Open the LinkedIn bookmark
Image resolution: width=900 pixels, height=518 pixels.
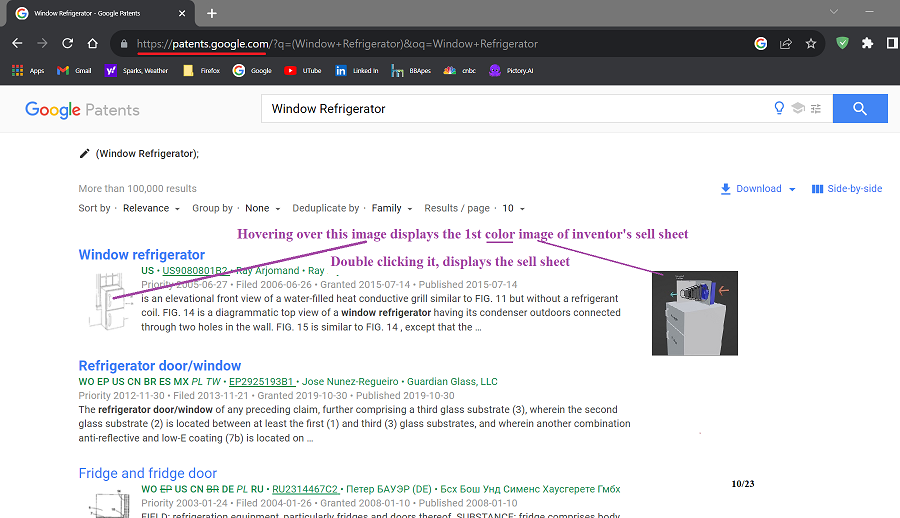[x=356, y=71]
